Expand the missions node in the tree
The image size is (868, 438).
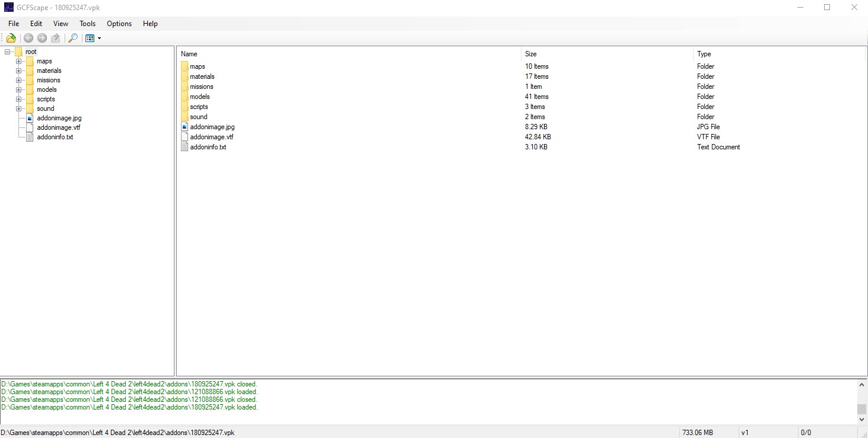click(18, 80)
